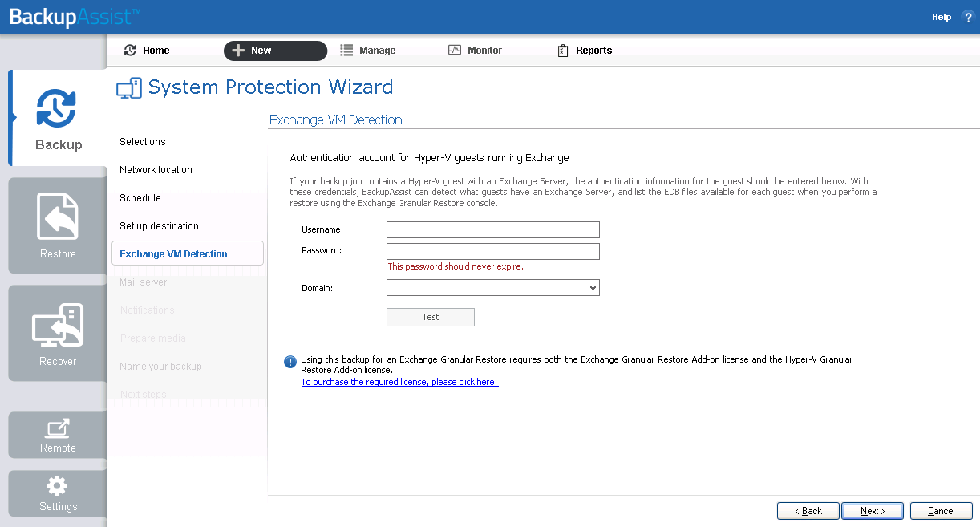Viewport: 980px width, 527px height.
Task: Select the Exchange VM Detection step
Action: [x=188, y=253]
